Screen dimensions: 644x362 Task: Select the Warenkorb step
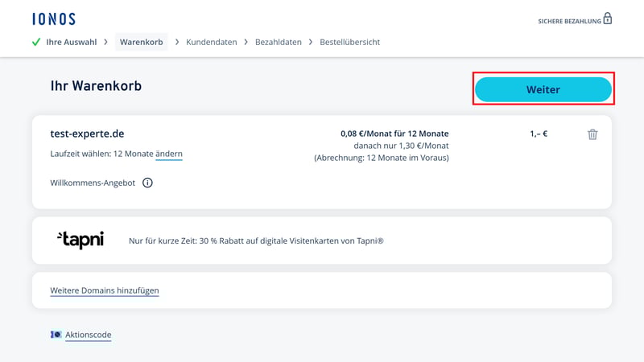coord(142,42)
